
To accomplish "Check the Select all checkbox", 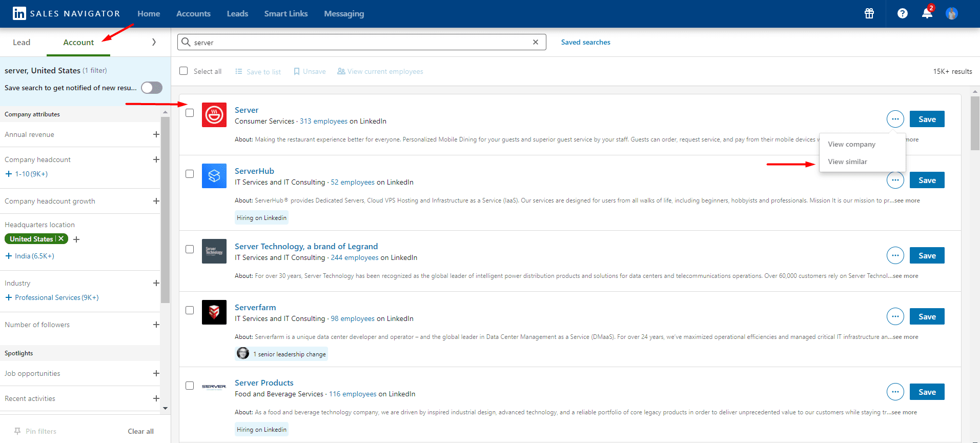I will pos(183,71).
